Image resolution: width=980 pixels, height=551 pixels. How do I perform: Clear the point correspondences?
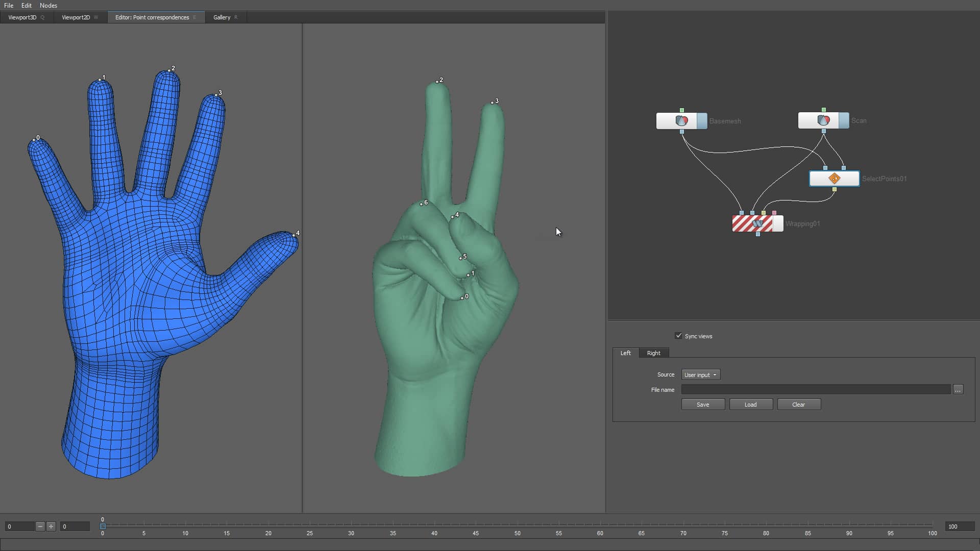click(x=798, y=404)
